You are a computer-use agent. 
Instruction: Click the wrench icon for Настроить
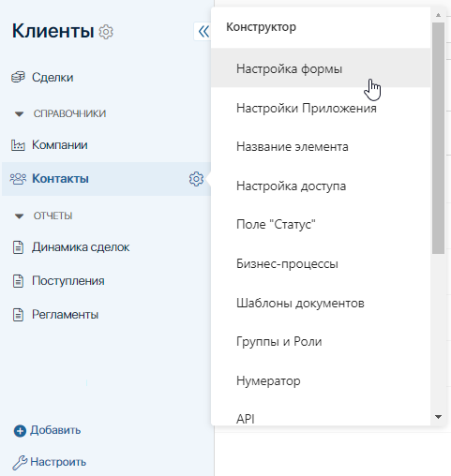(x=20, y=463)
